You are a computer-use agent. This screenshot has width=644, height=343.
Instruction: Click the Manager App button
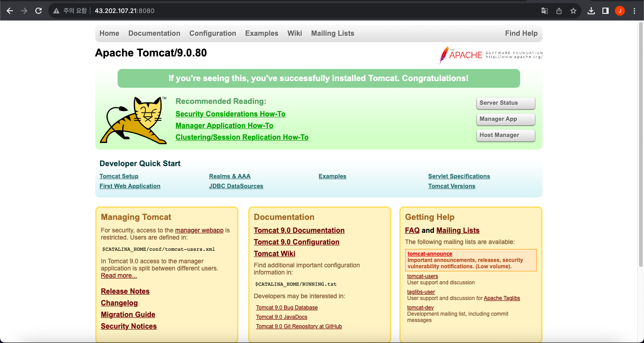point(506,119)
